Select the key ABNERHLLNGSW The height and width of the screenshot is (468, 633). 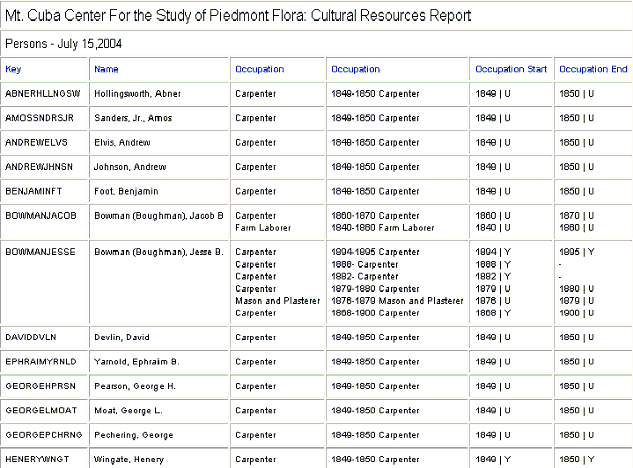point(43,94)
